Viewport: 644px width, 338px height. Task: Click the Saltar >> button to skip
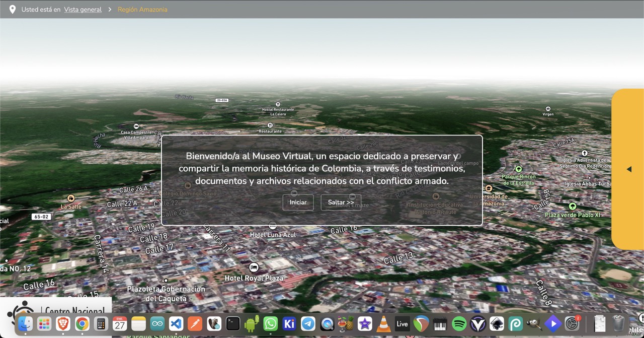pyautogui.click(x=341, y=202)
